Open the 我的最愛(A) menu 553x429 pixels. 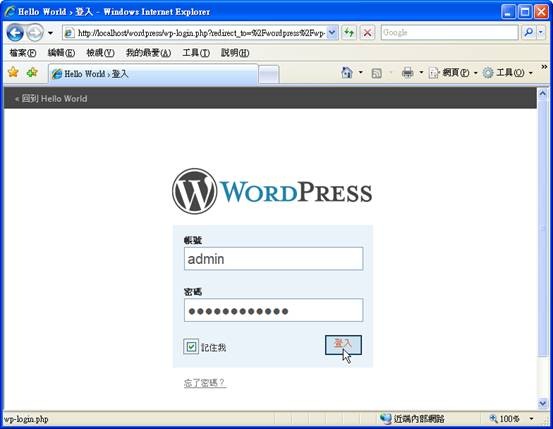[148, 53]
